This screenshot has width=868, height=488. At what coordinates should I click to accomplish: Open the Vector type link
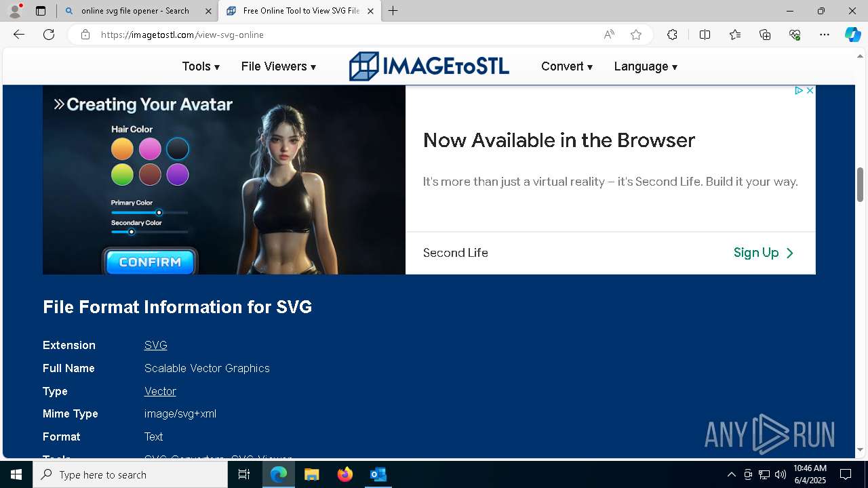click(x=160, y=391)
